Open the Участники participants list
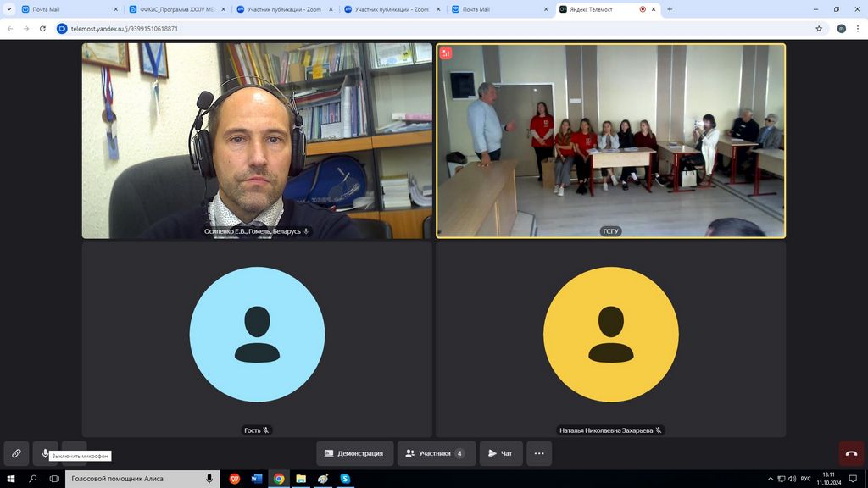This screenshot has height=488, width=868. coord(436,453)
